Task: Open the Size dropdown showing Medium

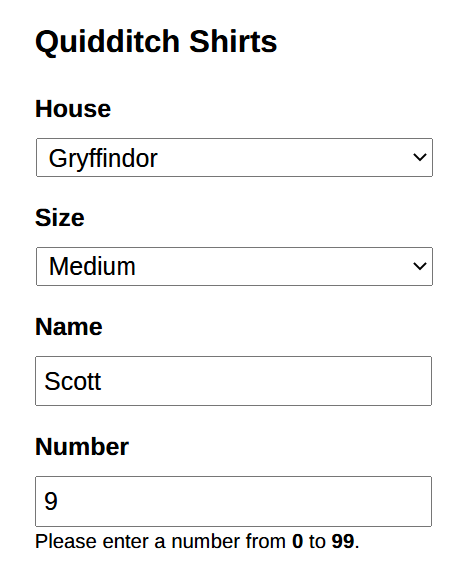Action: 234,266
